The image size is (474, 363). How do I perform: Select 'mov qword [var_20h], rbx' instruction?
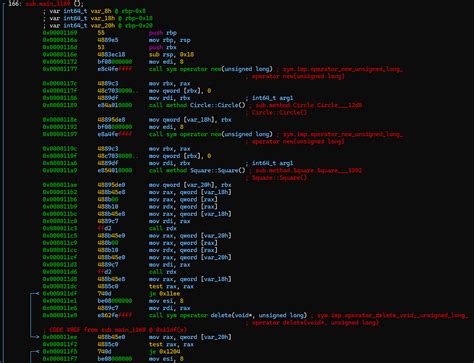click(190, 185)
